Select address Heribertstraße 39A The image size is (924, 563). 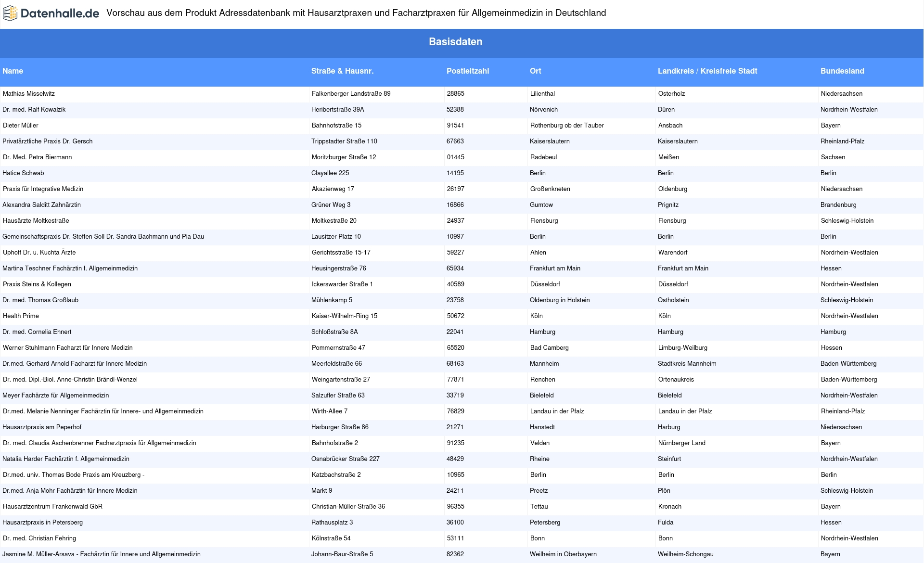[x=338, y=109]
